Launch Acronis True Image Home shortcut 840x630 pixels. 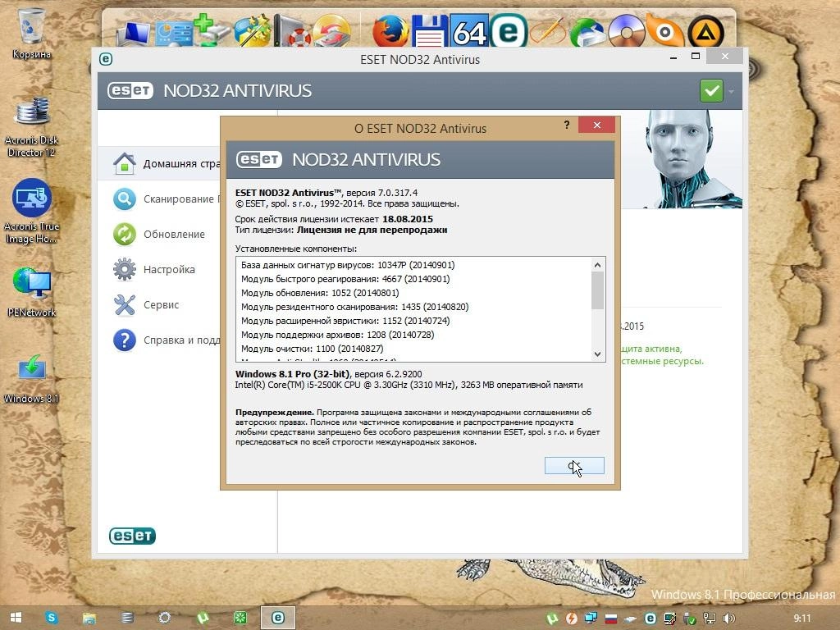pos(32,212)
